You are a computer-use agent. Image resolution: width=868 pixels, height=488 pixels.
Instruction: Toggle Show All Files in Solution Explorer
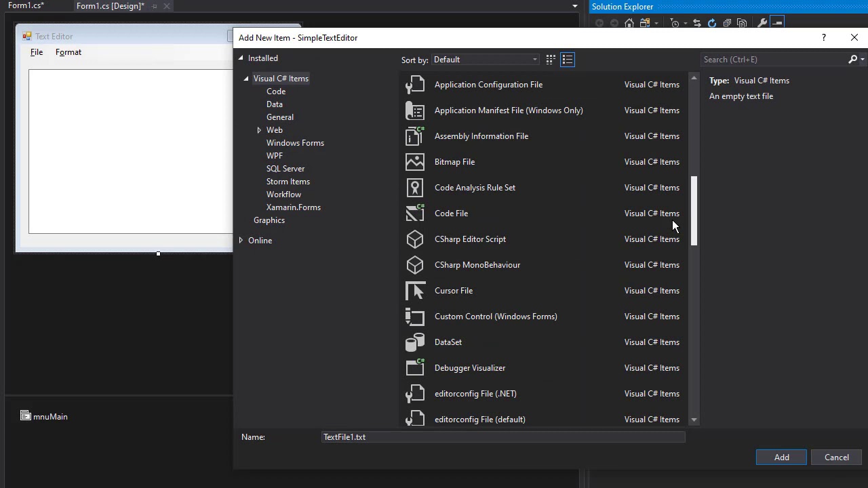742,23
